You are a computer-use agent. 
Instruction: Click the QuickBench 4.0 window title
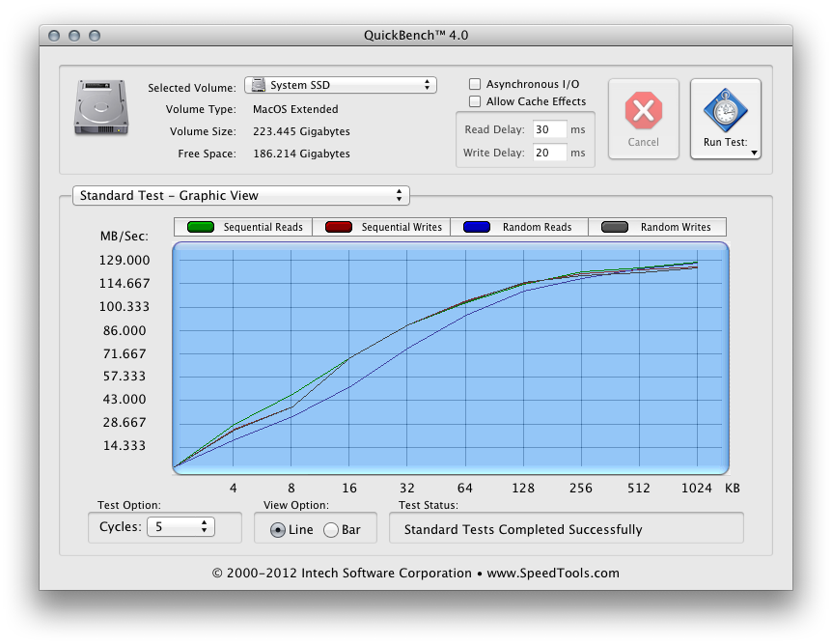[416, 35]
